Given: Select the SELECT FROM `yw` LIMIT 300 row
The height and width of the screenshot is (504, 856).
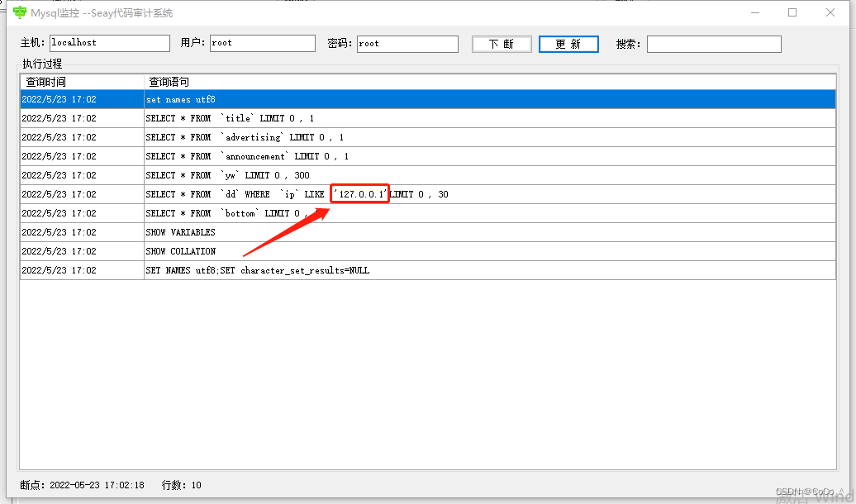Looking at the screenshot, I should 428,175.
